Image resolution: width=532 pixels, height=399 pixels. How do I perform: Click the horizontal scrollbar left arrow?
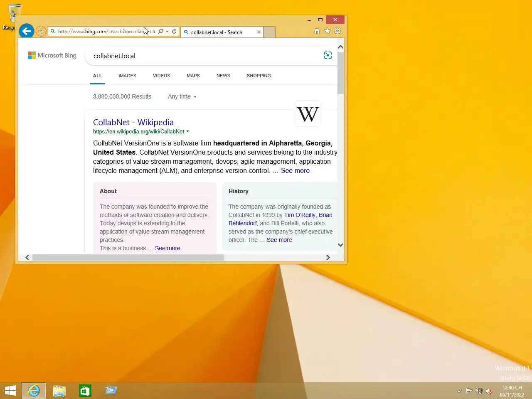tap(27, 257)
